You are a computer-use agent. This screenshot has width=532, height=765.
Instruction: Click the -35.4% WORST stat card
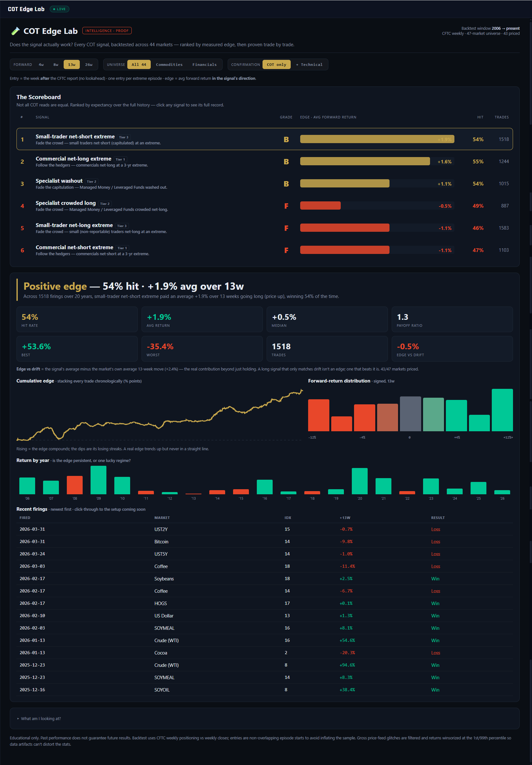[202, 349]
